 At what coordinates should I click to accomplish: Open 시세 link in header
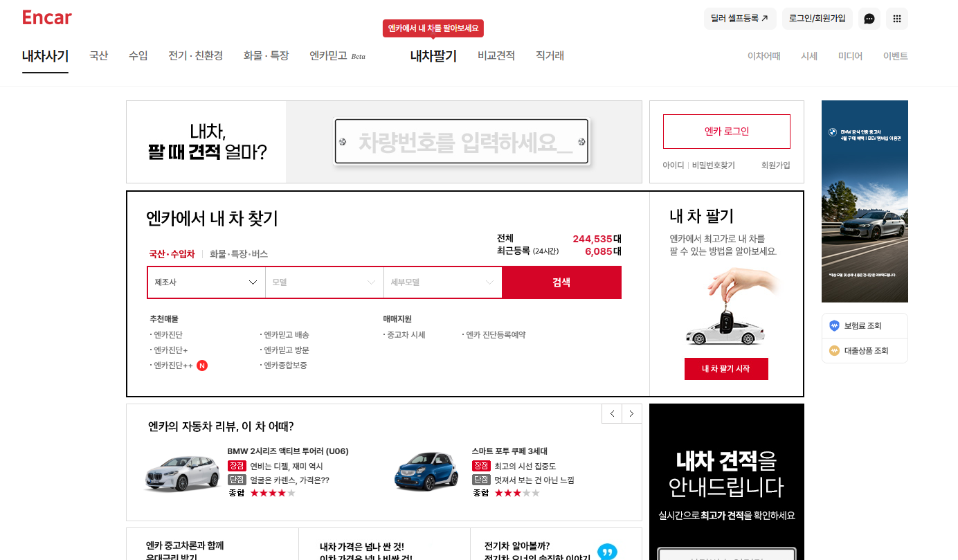pos(809,56)
